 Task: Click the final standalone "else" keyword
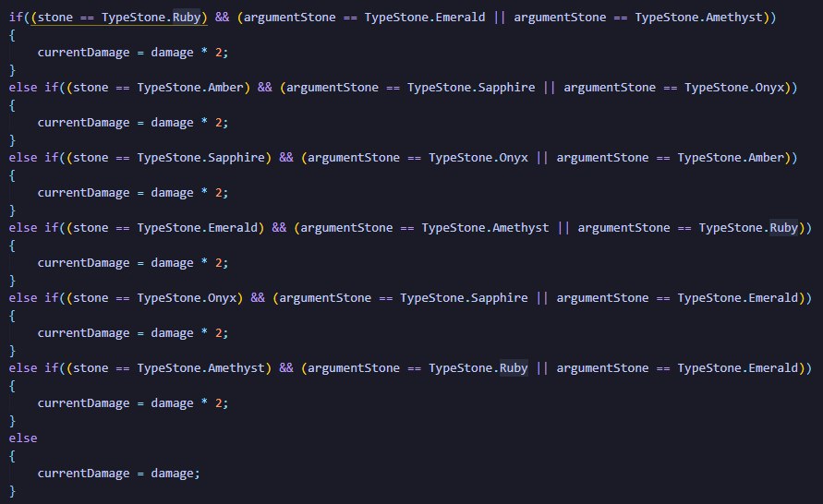23,438
